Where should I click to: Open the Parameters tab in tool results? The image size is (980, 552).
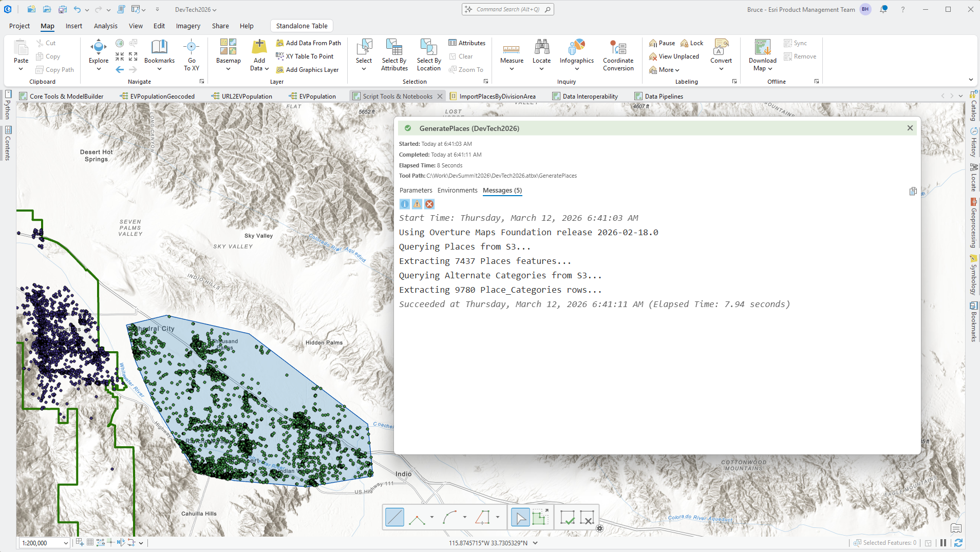(x=416, y=191)
